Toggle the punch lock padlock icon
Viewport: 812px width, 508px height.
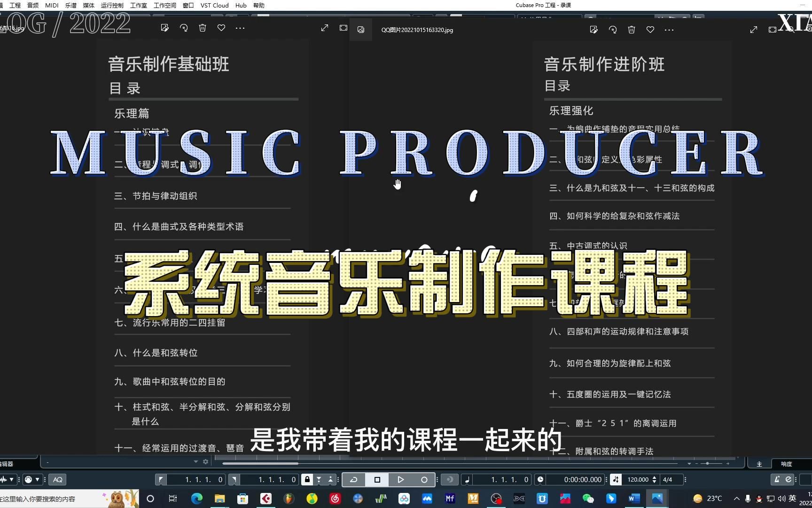tap(307, 479)
